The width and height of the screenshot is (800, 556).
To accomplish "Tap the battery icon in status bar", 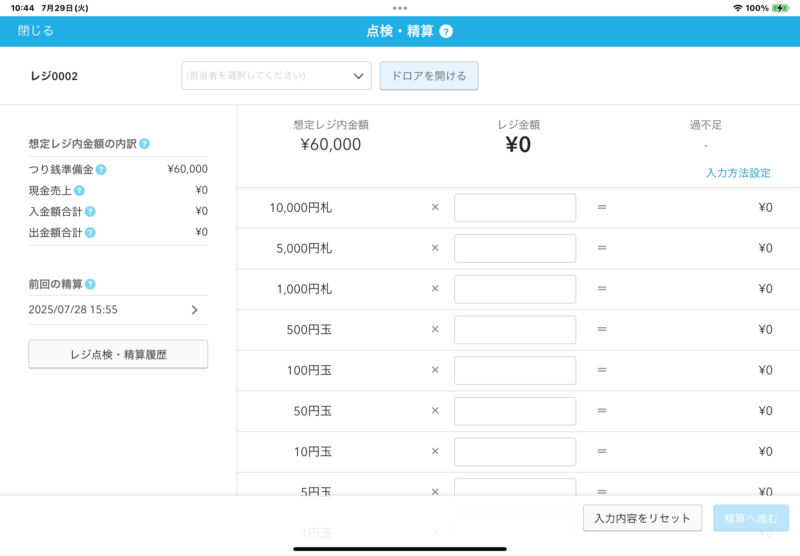I will click(780, 8).
